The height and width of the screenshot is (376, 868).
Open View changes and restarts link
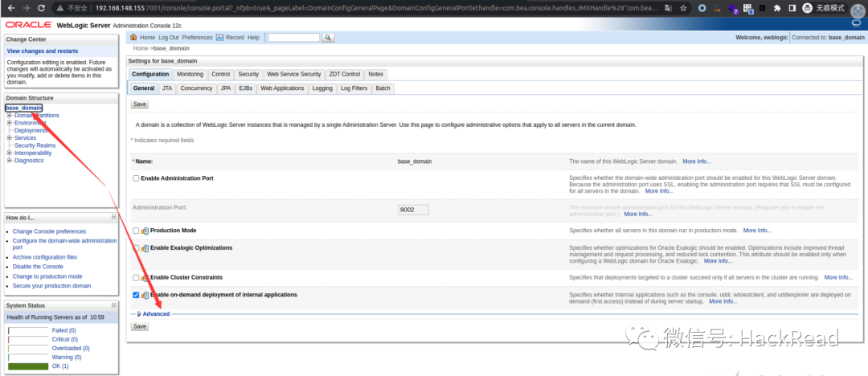43,51
